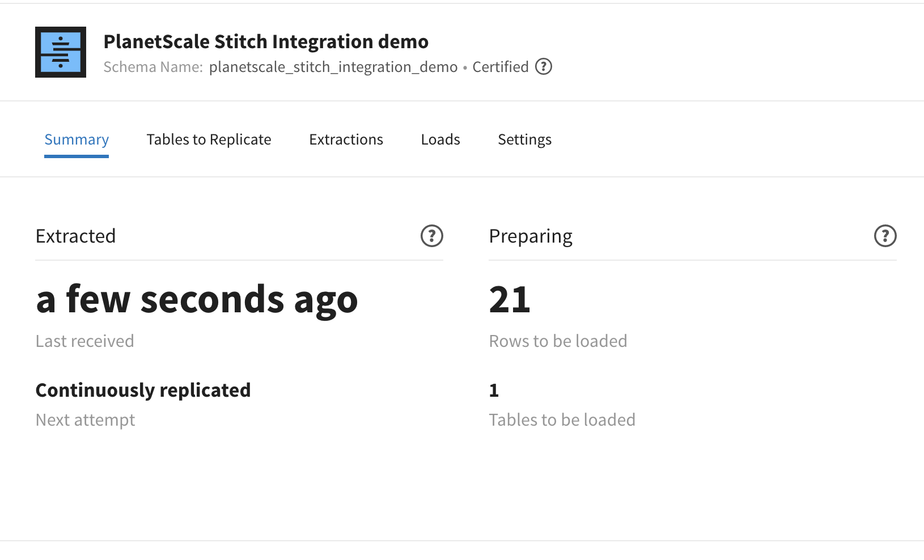The height and width of the screenshot is (560, 924).
Task: Select the Summary tab
Action: pyautogui.click(x=77, y=139)
